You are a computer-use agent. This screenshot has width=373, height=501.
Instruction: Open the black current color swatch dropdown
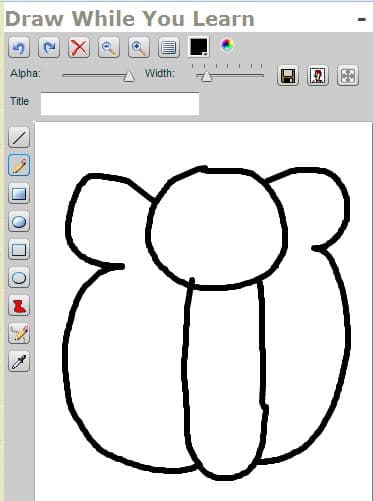199,47
